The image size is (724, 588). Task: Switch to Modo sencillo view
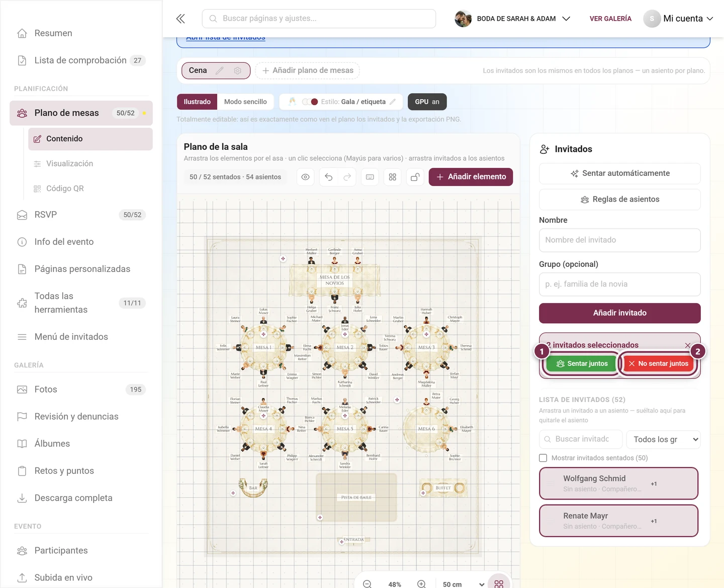click(x=245, y=102)
